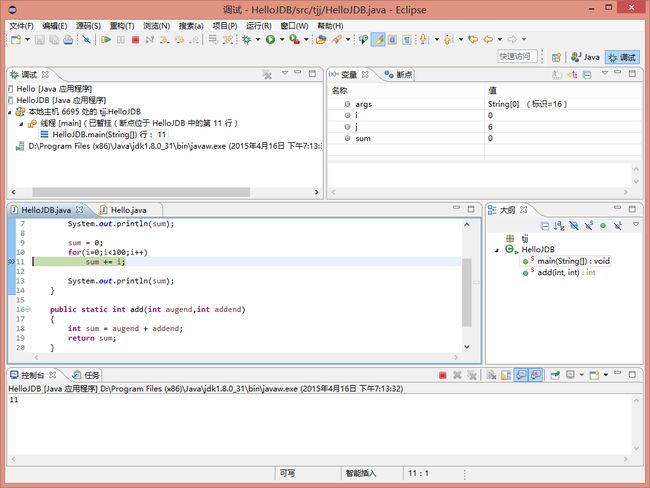
Task: Open the Debug view's view menu triangle
Action: coord(285,73)
